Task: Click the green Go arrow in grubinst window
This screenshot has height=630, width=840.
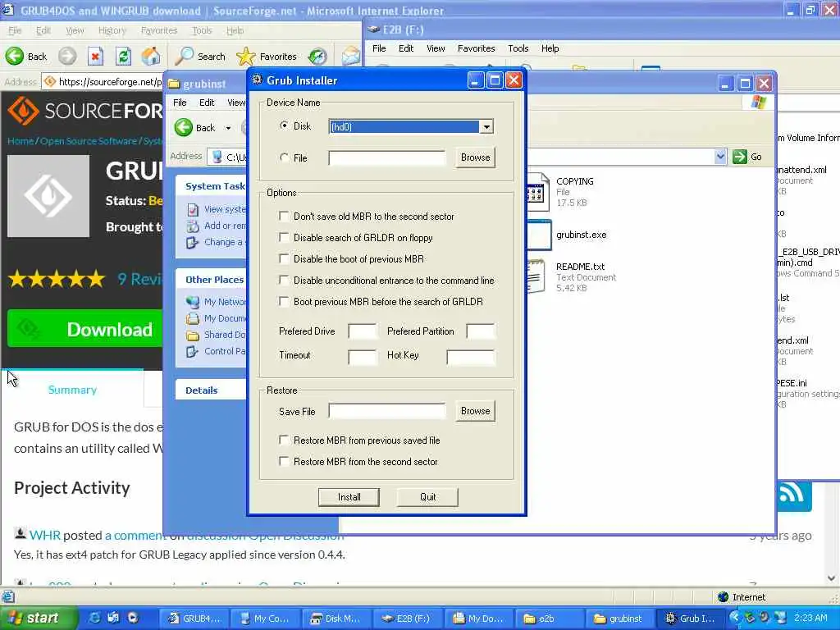Action: click(739, 157)
